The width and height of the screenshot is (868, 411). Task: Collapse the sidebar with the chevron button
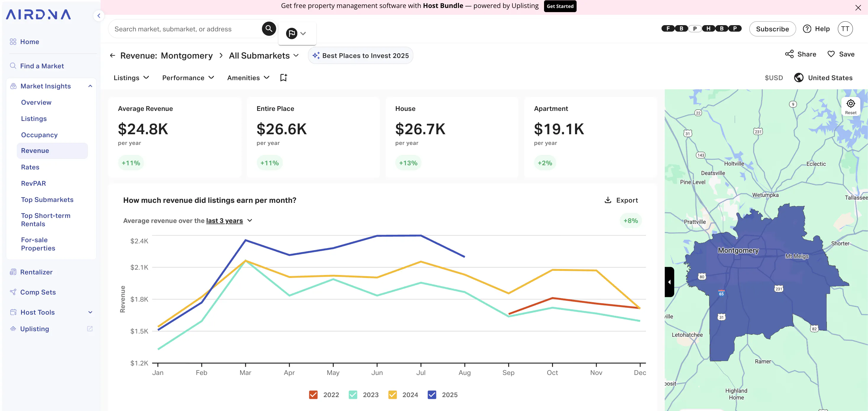pyautogui.click(x=99, y=15)
